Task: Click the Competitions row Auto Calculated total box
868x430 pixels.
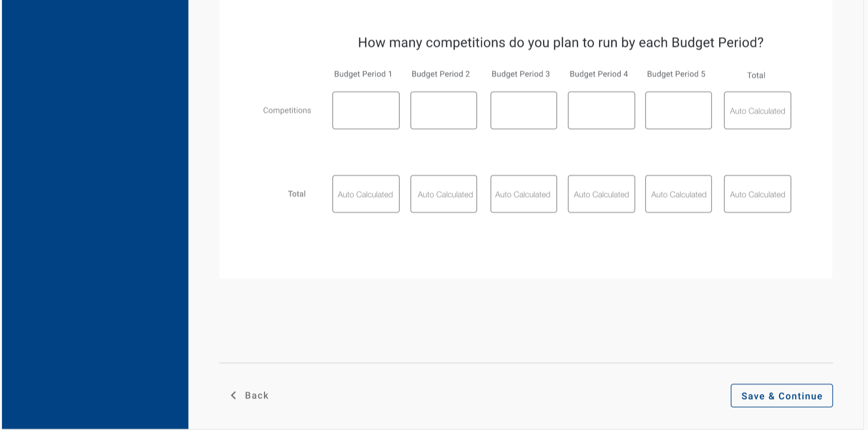Action: coord(757,111)
